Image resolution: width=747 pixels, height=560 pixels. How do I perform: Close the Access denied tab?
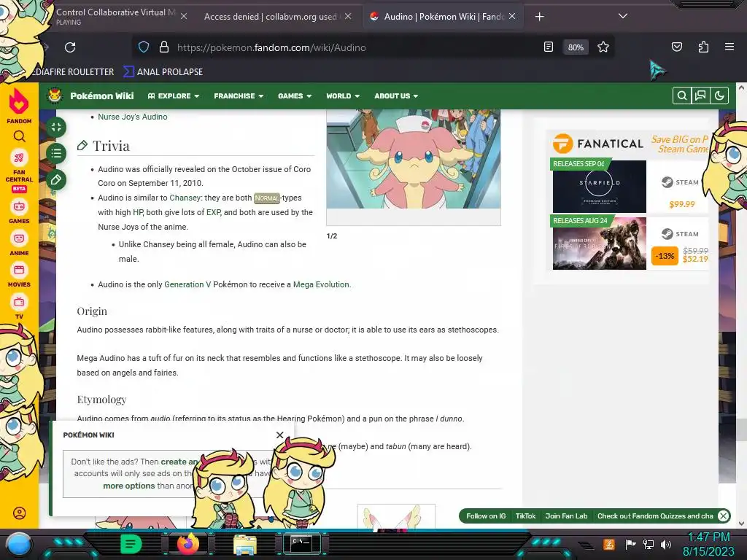(348, 16)
